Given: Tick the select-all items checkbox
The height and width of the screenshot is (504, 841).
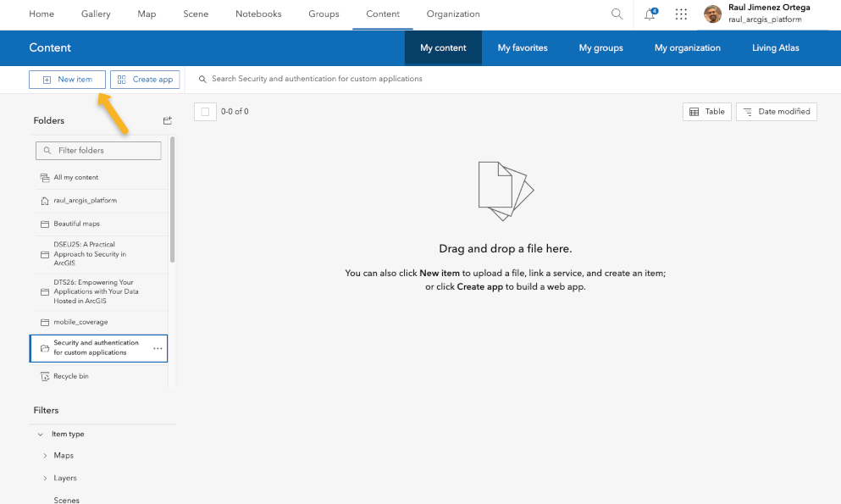Looking at the screenshot, I should (x=205, y=112).
